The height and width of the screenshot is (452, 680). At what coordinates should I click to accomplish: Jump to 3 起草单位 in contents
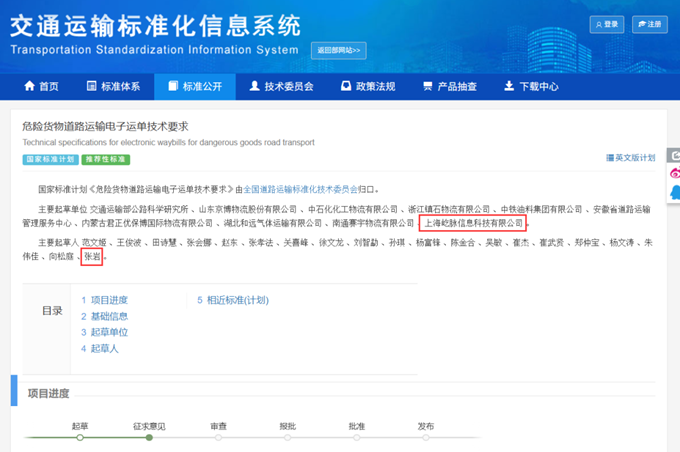click(x=105, y=332)
